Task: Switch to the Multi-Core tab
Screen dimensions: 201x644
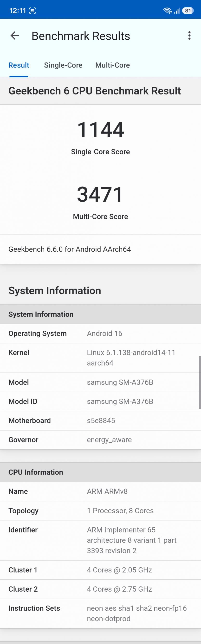Action: click(112, 65)
